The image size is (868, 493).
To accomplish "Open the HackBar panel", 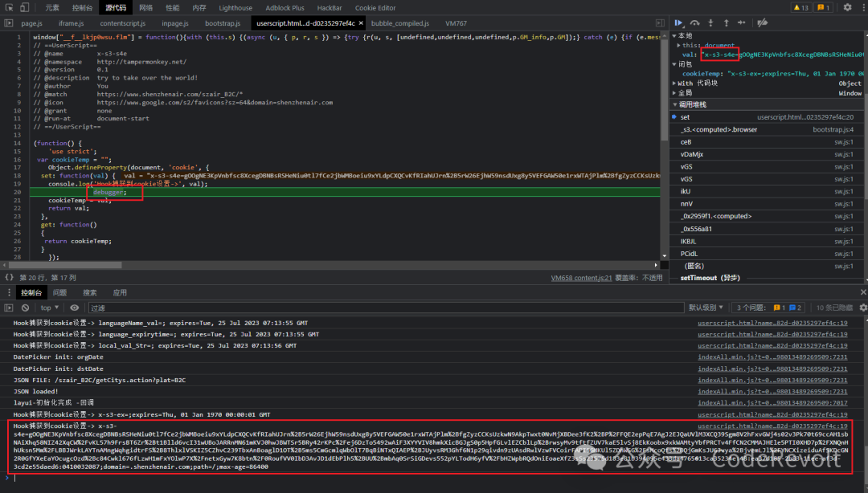I will point(330,8).
